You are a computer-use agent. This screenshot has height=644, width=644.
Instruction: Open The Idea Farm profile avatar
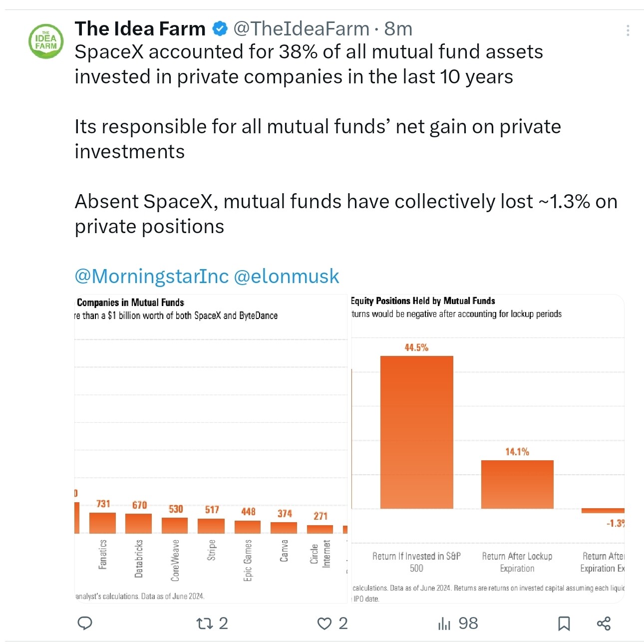click(46, 41)
